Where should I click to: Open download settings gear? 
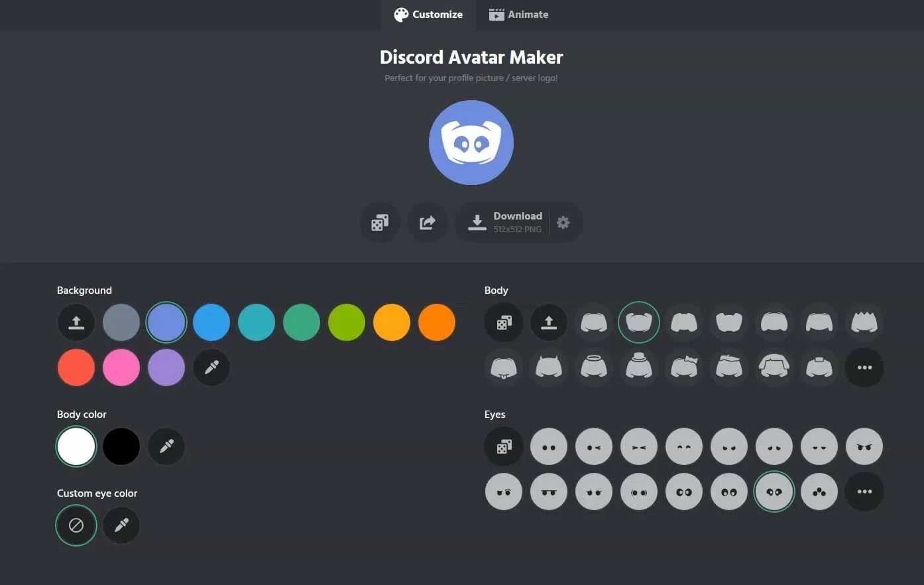[563, 222]
